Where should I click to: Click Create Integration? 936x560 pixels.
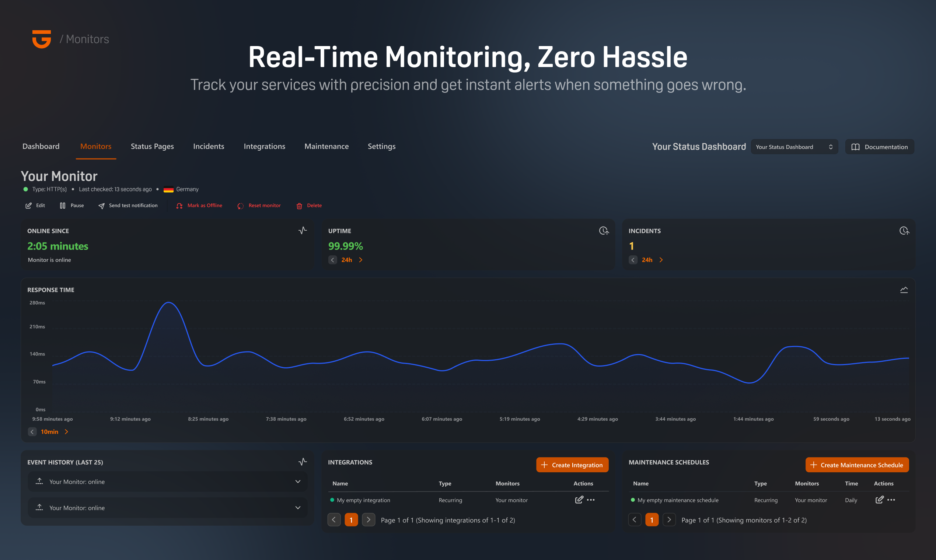pyautogui.click(x=572, y=465)
